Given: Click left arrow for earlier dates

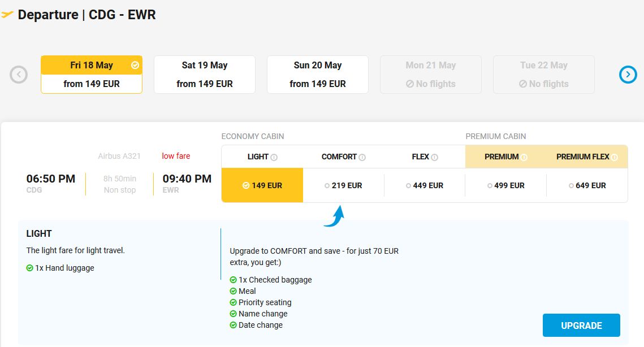Looking at the screenshot, I should 19,74.
